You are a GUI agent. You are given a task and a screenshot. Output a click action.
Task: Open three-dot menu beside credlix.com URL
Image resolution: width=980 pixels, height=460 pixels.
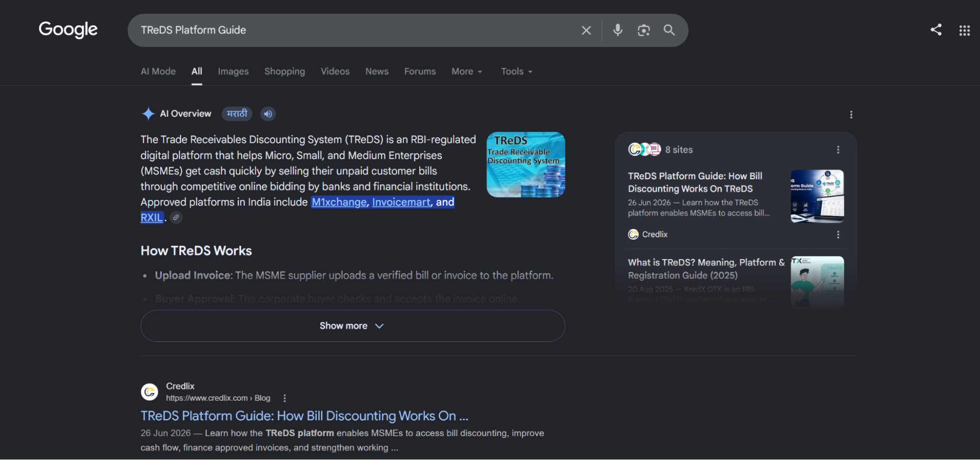(284, 398)
